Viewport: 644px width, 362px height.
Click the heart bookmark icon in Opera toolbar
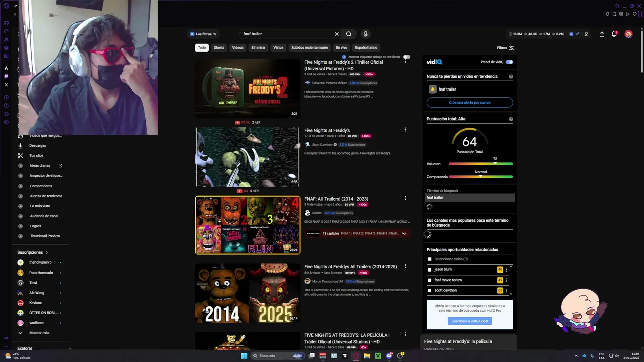point(634,14)
